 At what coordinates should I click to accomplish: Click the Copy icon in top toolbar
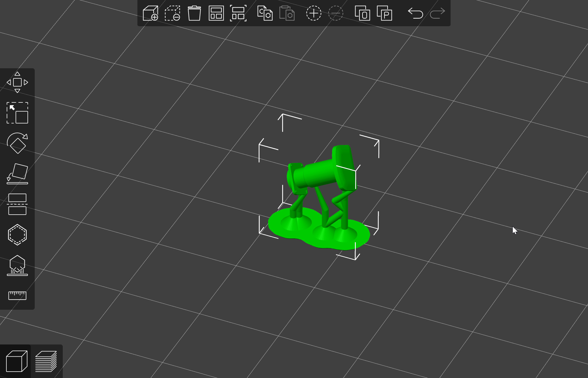pyautogui.click(x=265, y=13)
